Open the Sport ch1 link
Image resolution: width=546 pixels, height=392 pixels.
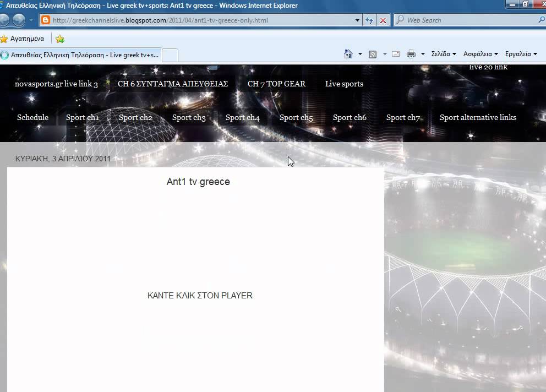click(x=82, y=117)
